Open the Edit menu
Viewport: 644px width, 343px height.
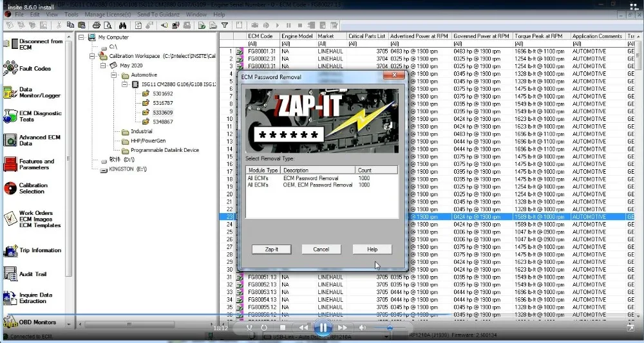[x=35, y=14]
